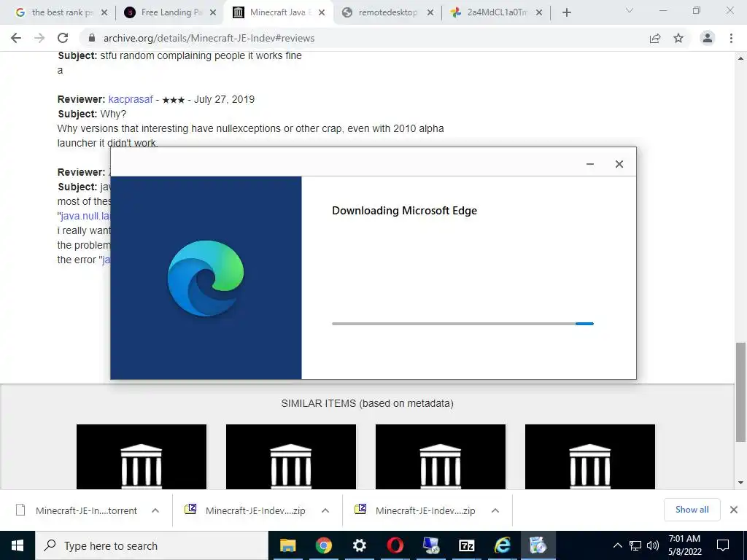Screen dimensions: 747x560
Task: Select the Minecraft Java Edition tab
Action: [278, 12]
